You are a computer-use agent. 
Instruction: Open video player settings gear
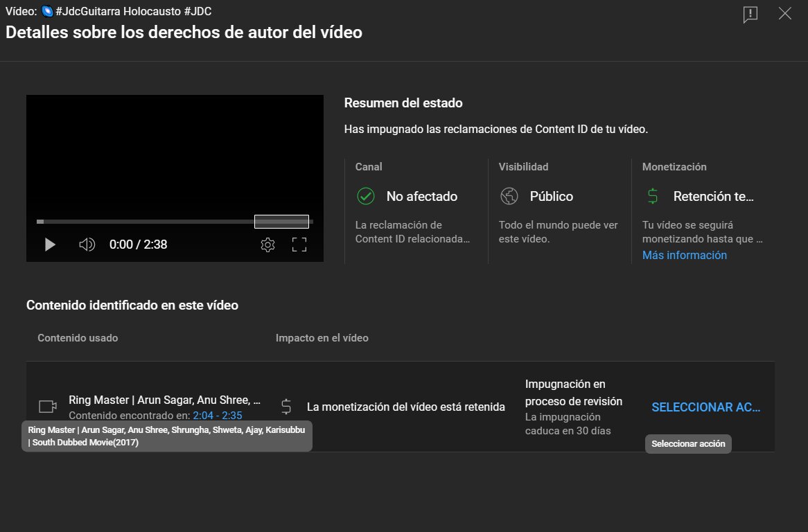coord(267,245)
